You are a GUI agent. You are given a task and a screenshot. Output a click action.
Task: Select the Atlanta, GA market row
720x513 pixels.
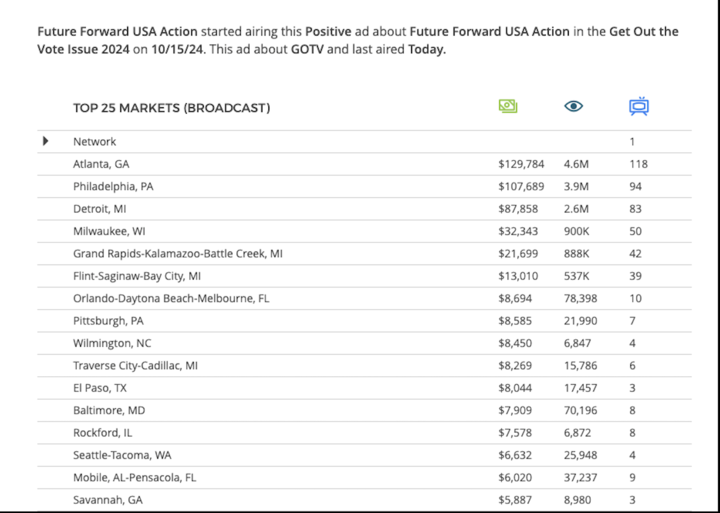100,164
